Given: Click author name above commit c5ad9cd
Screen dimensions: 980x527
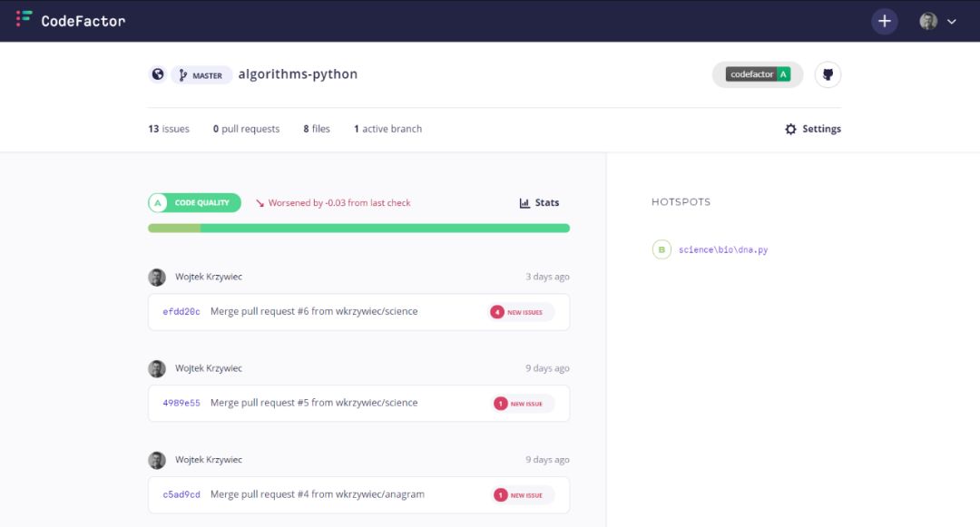Looking at the screenshot, I should coord(209,460).
